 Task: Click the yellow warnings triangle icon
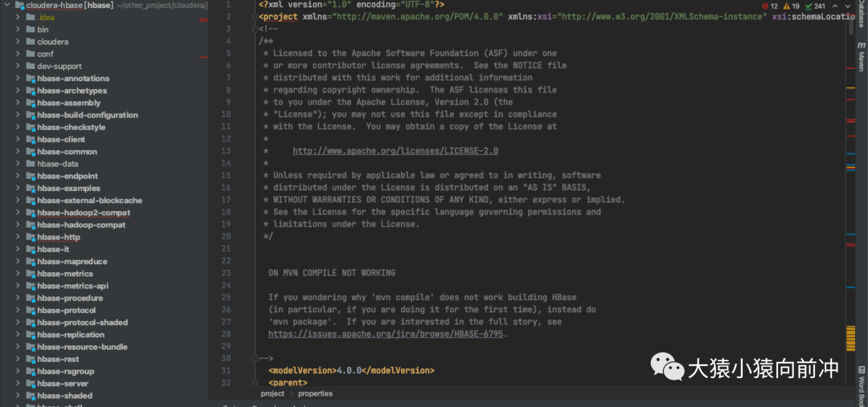pos(786,6)
